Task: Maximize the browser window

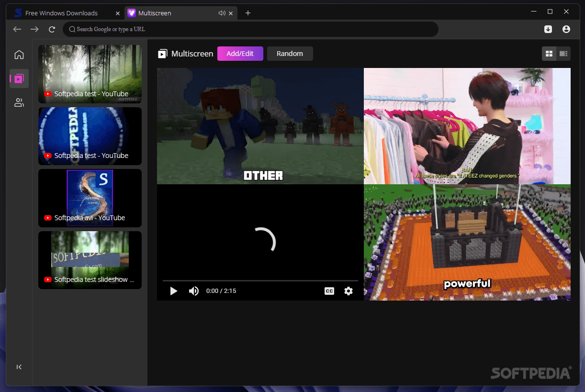Action: click(x=550, y=11)
